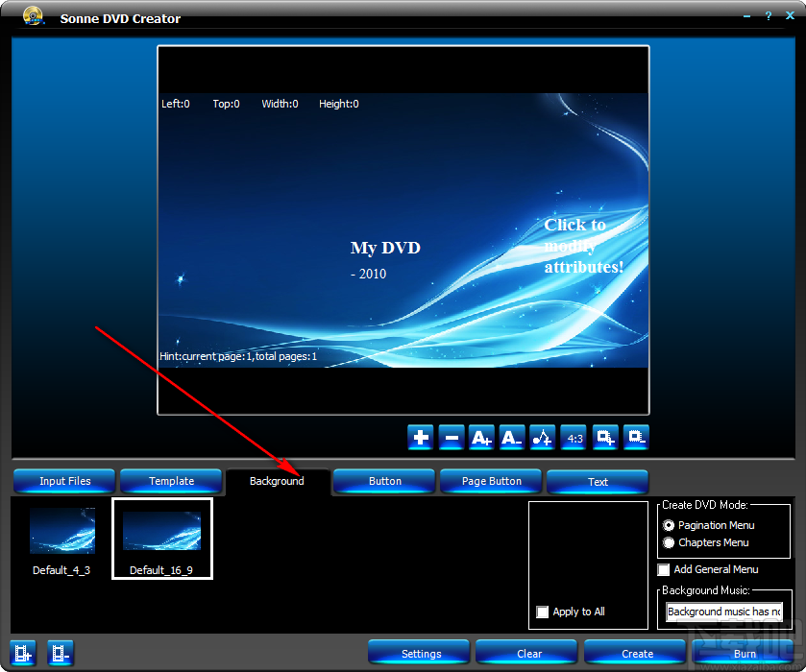Select the Chapters Menu radio button
806x672 pixels.
669,542
